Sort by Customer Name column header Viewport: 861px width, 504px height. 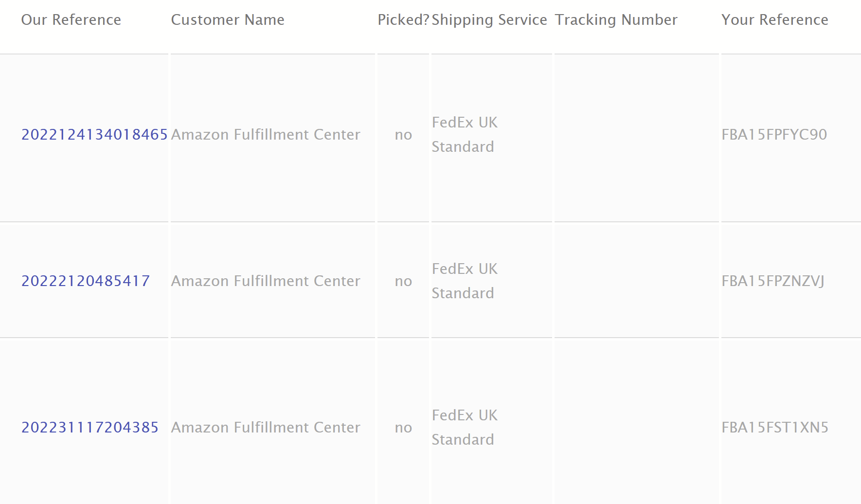(x=228, y=19)
